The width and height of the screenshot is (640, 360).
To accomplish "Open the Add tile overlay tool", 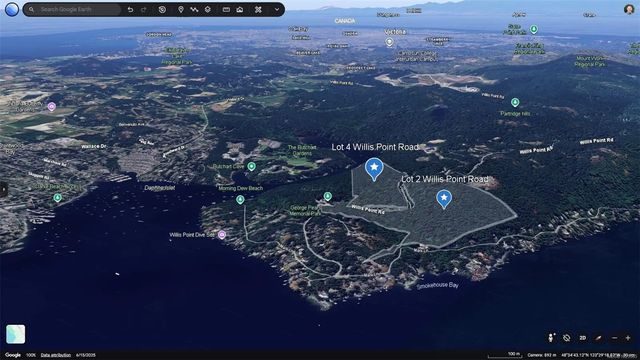I will (208, 9).
